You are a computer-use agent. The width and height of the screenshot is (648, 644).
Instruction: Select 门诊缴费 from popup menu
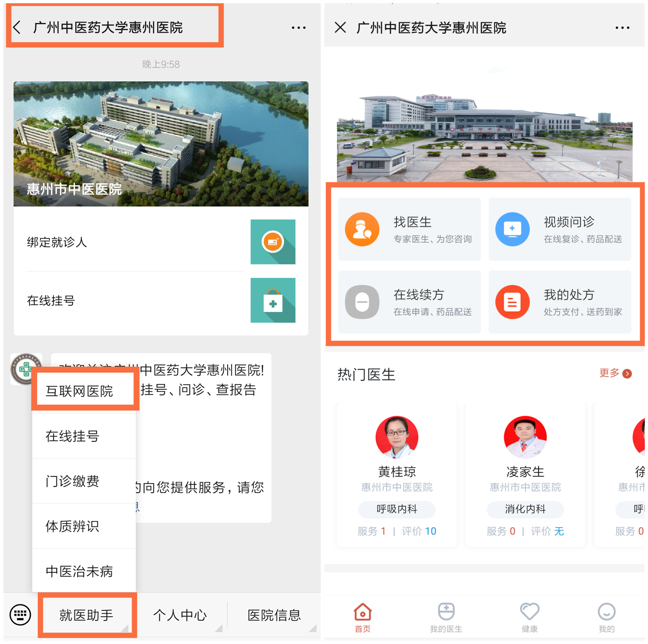point(84,481)
